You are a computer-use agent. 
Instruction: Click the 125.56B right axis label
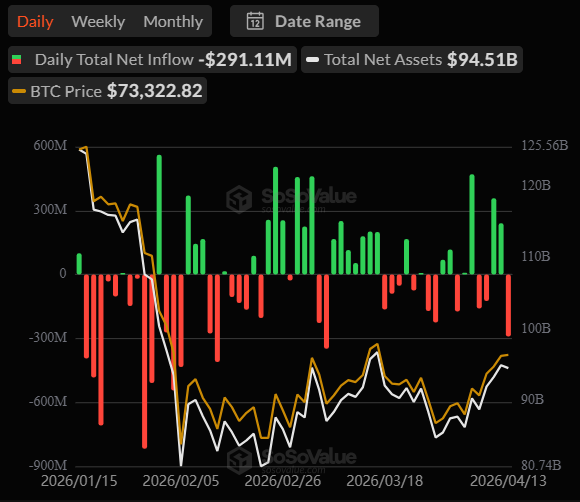tap(544, 145)
